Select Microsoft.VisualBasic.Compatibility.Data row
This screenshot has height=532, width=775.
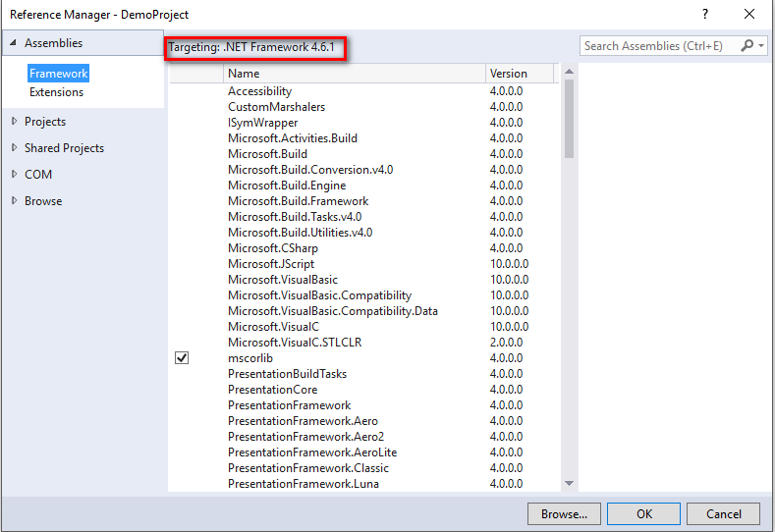(364, 311)
